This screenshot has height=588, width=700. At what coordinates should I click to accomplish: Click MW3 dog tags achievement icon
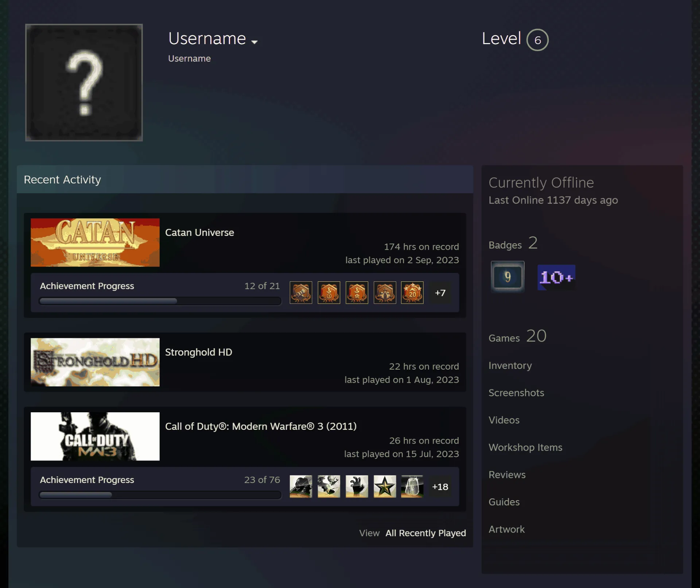tap(412, 486)
